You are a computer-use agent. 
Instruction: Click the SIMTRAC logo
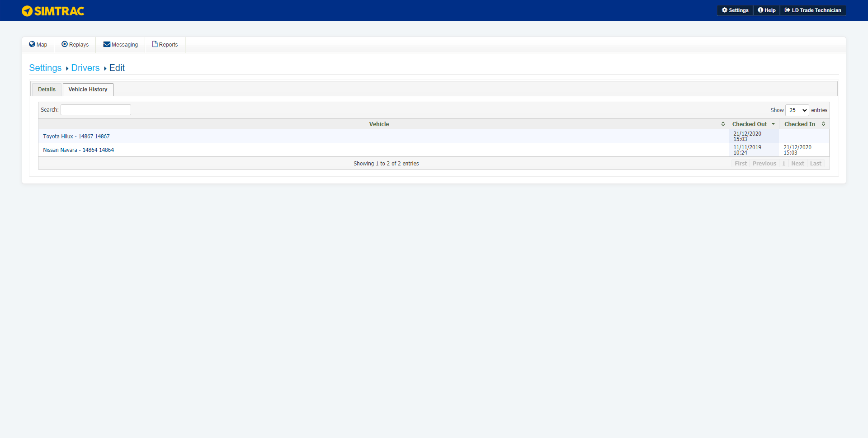point(53,11)
